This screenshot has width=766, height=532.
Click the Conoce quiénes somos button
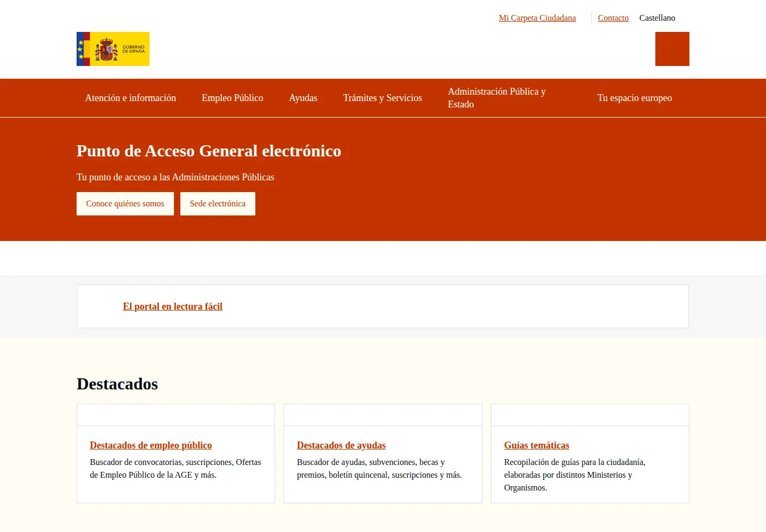(x=125, y=204)
